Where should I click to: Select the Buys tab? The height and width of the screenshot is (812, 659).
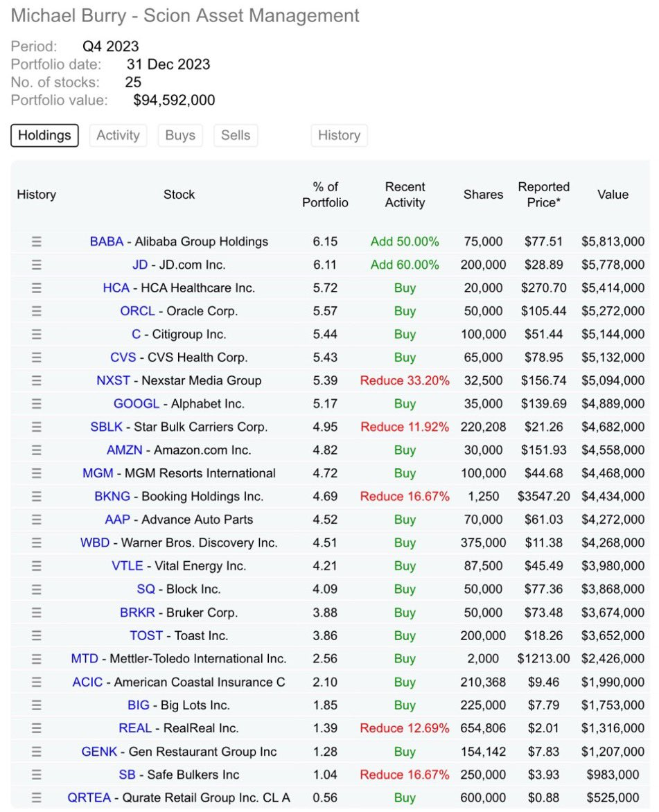[x=180, y=135]
